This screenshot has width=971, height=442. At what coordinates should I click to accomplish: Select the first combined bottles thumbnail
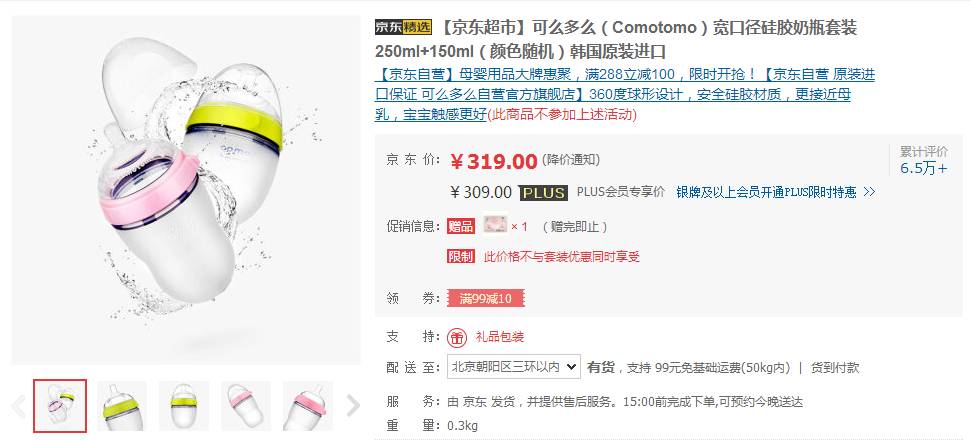(60, 405)
